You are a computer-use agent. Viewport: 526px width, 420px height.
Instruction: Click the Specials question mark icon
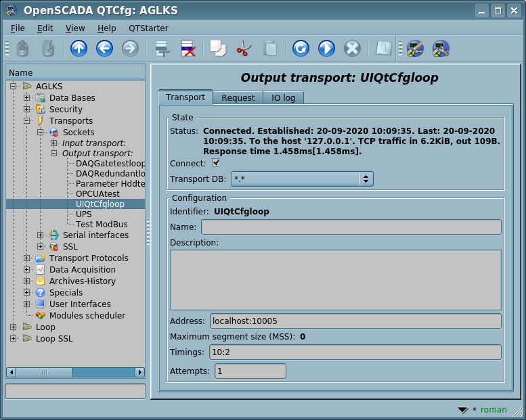tap(41, 293)
